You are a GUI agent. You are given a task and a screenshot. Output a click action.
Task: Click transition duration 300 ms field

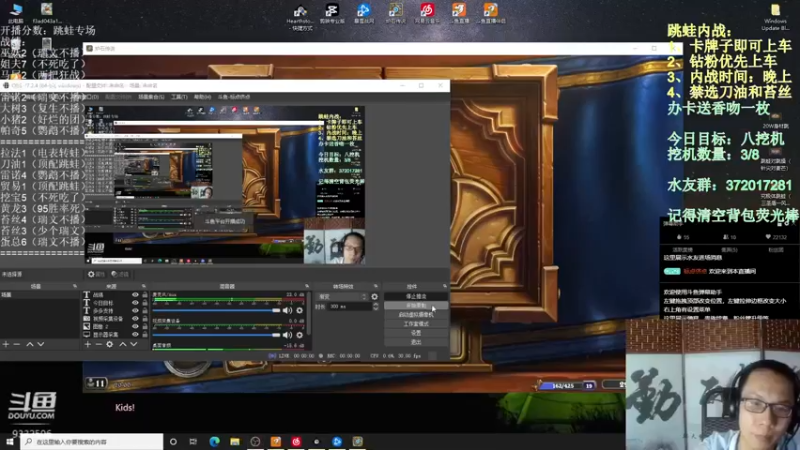(349, 307)
